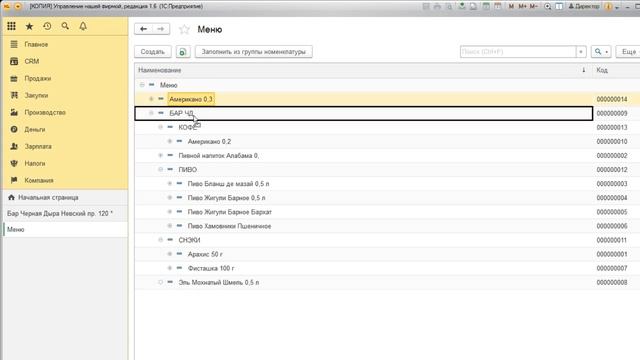This screenshot has width=640, height=360.
Task: Collapse the СНЭКИ group node
Action: 160,240
